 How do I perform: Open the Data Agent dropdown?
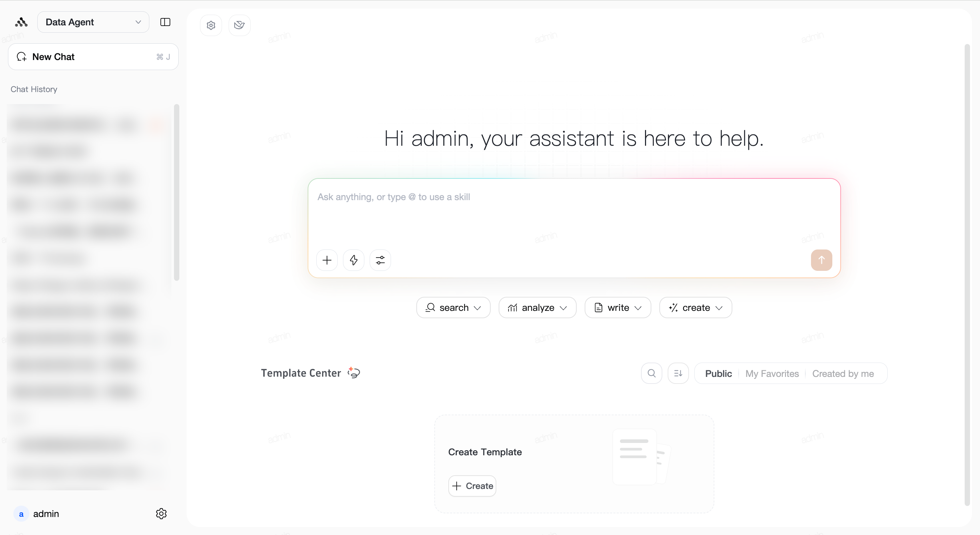coord(93,22)
